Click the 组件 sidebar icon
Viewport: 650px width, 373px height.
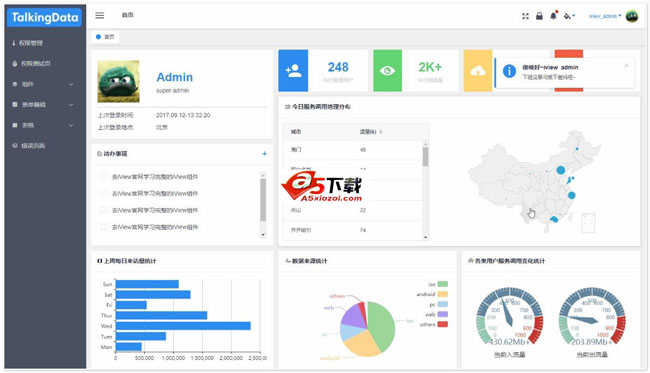tap(15, 84)
